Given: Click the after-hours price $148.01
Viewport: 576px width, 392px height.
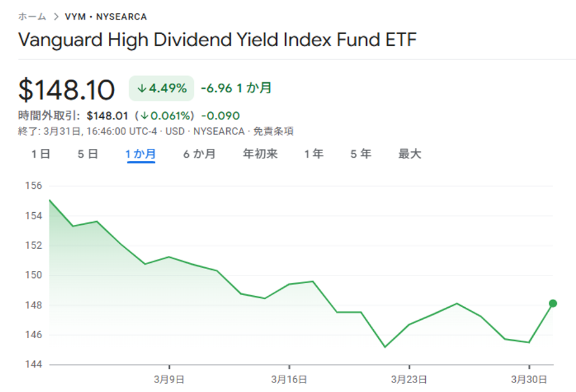Looking at the screenshot, I should pyautogui.click(x=108, y=116).
